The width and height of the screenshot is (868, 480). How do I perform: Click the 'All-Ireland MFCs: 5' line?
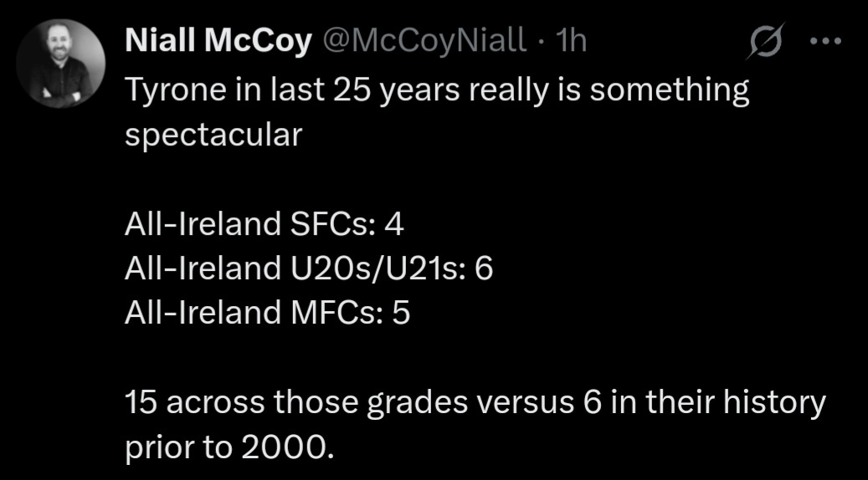tap(267, 313)
